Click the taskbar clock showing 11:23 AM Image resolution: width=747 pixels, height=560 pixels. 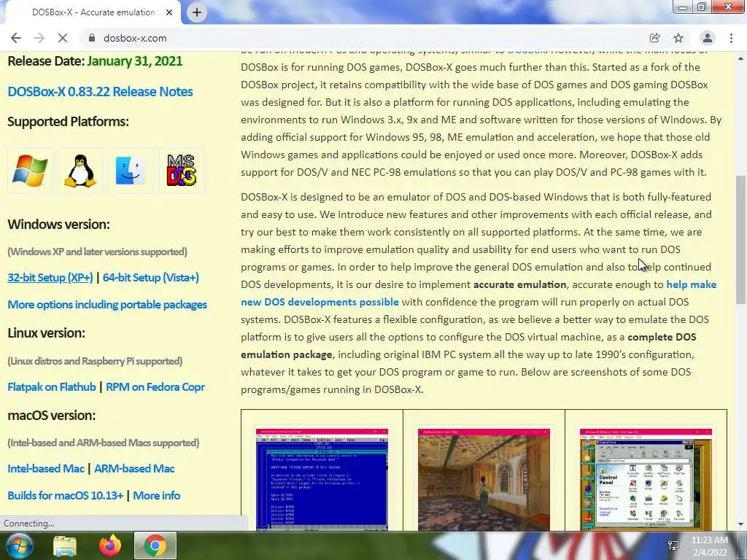[x=710, y=546]
